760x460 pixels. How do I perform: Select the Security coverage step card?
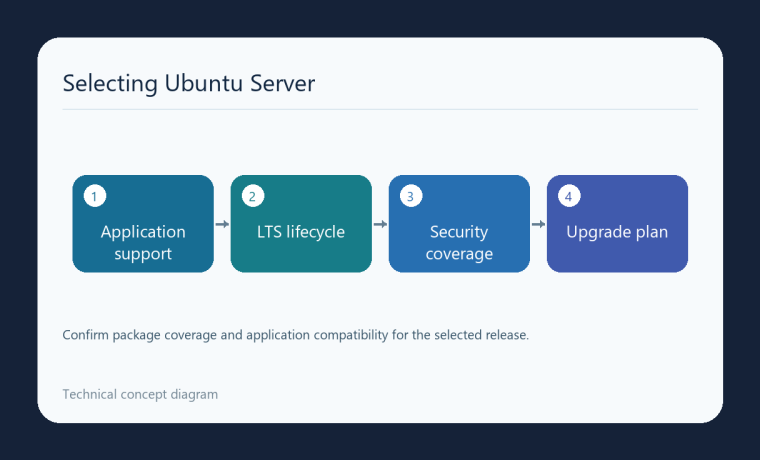click(459, 224)
